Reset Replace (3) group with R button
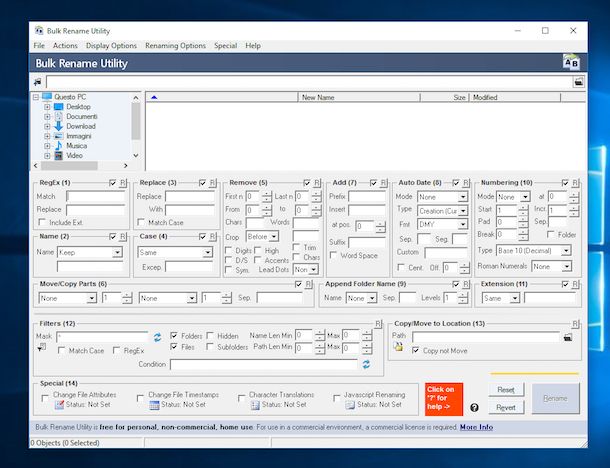The image size is (610, 468). tap(212, 182)
